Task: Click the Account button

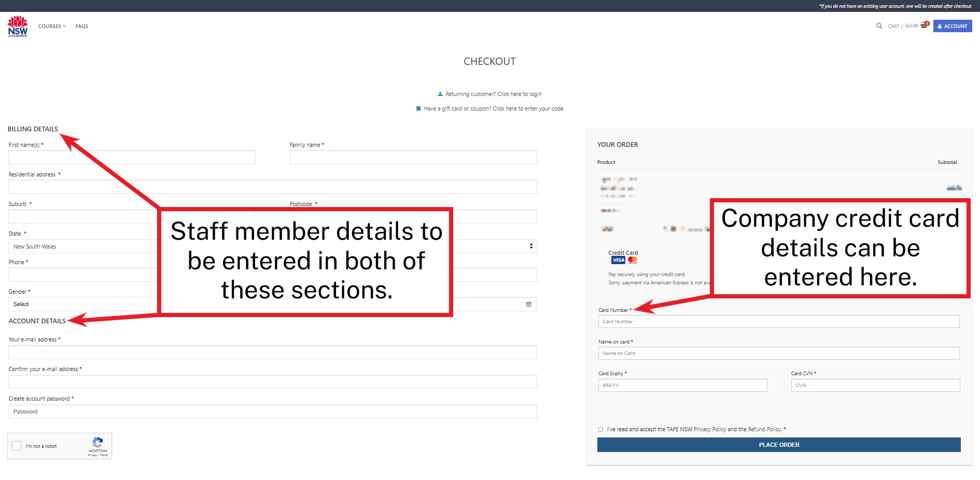Action: [953, 26]
